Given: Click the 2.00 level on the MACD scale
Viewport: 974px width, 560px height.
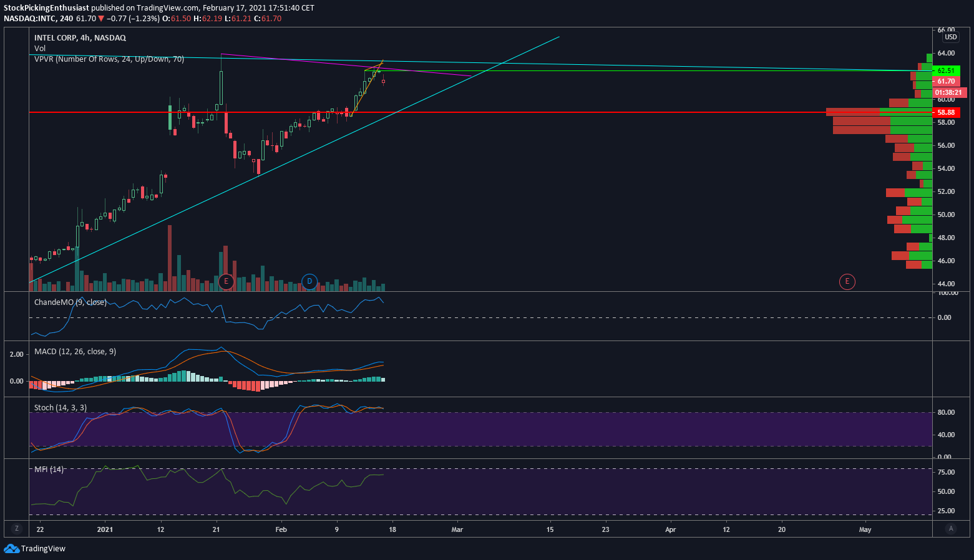Looking at the screenshot, I should (x=17, y=355).
